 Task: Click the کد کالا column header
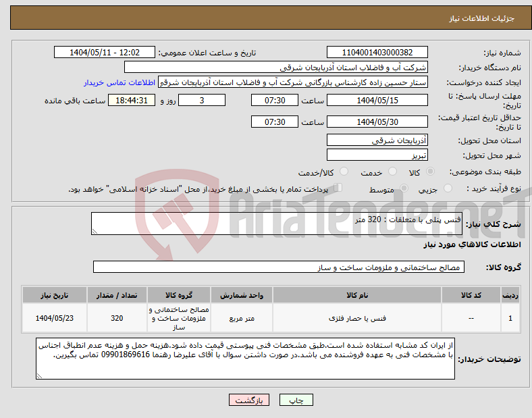click(471, 295)
